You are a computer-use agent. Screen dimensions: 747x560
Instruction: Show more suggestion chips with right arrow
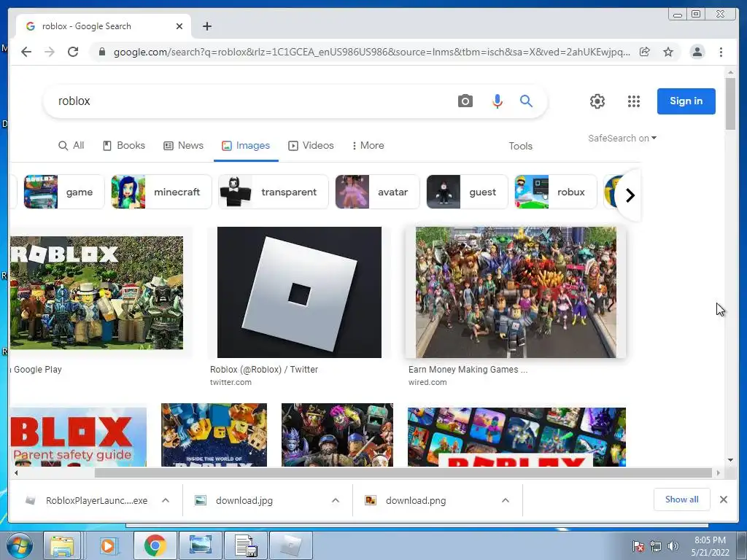pos(630,195)
